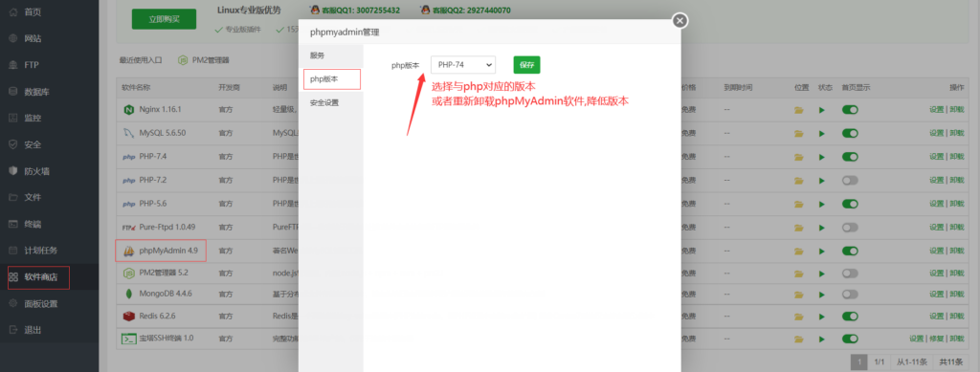Click status play icon for Pure-Ftpd row

822,228
